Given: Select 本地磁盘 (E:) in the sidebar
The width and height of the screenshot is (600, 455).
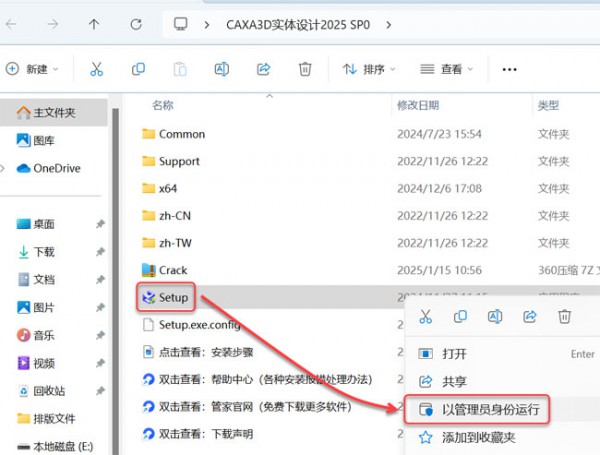Looking at the screenshot, I should click(55, 447).
